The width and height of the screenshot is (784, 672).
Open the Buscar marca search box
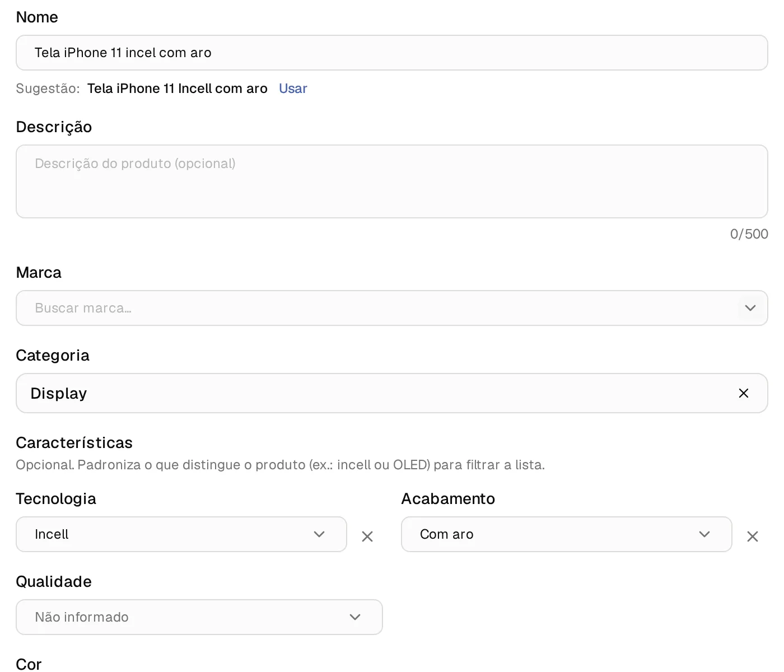[x=392, y=308]
